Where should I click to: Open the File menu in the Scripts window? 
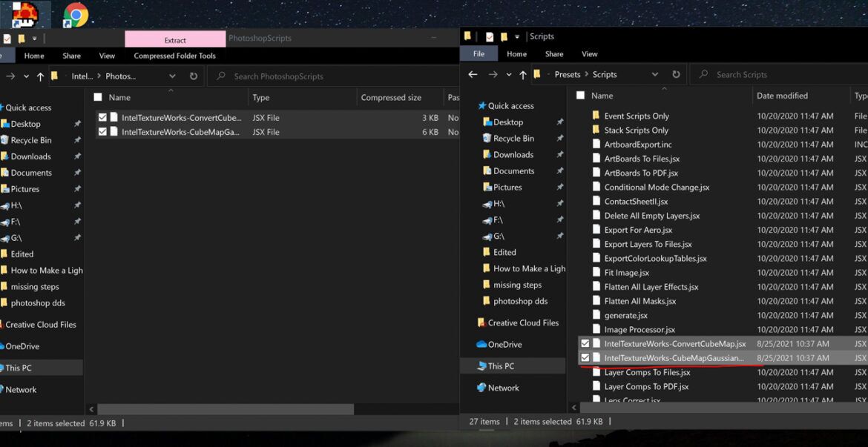tap(479, 53)
